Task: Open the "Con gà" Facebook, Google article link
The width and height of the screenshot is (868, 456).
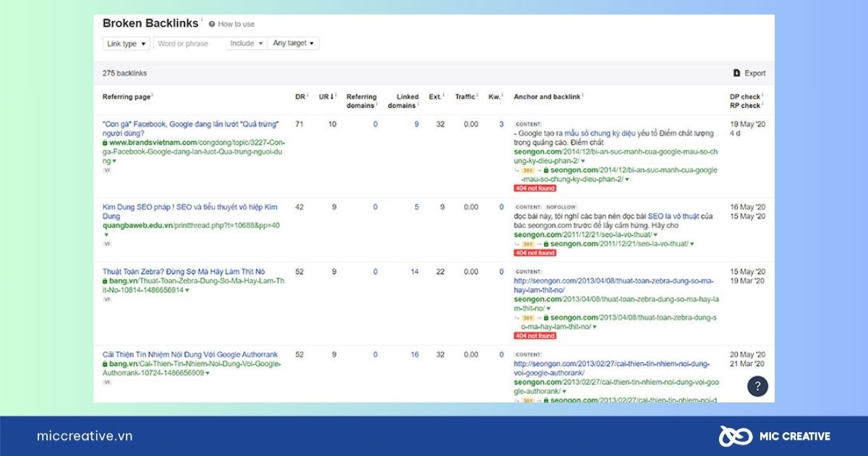Action: click(x=190, y=129)
